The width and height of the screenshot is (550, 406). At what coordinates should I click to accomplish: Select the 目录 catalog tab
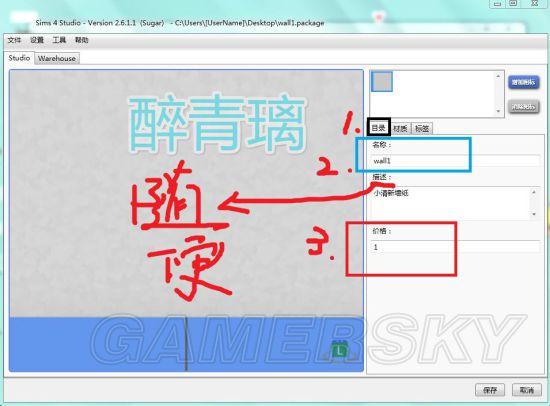pos(379,128)
